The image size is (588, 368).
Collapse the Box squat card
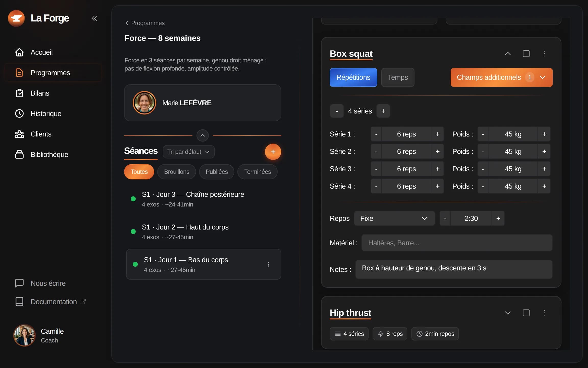tap(508, 54)
